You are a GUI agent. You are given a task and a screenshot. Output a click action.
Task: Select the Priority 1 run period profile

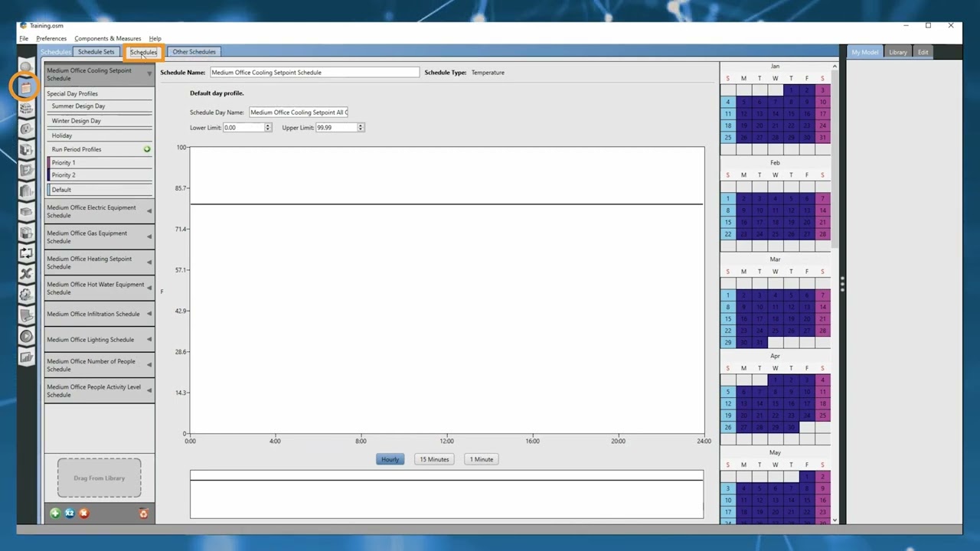(x=100, y=162)
